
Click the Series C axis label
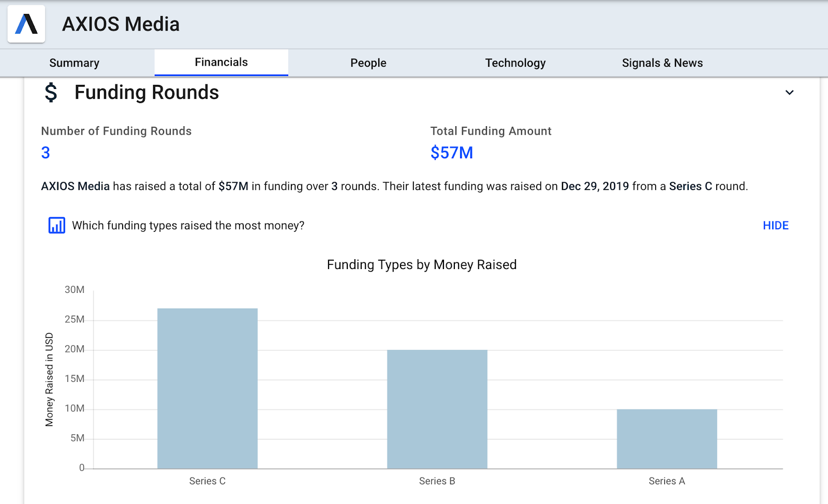point(208,481)
